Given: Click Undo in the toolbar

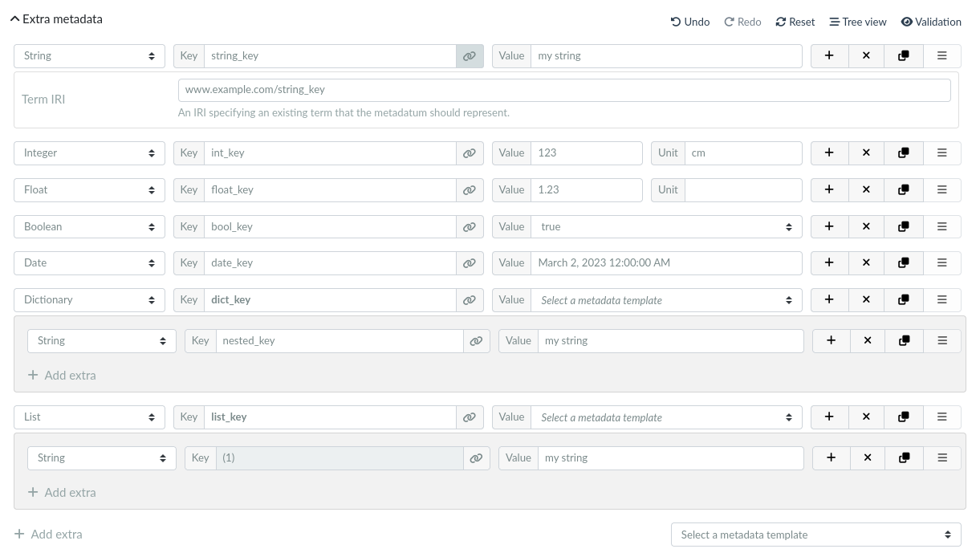Looking at the screenshot, I should pos(690,22).
